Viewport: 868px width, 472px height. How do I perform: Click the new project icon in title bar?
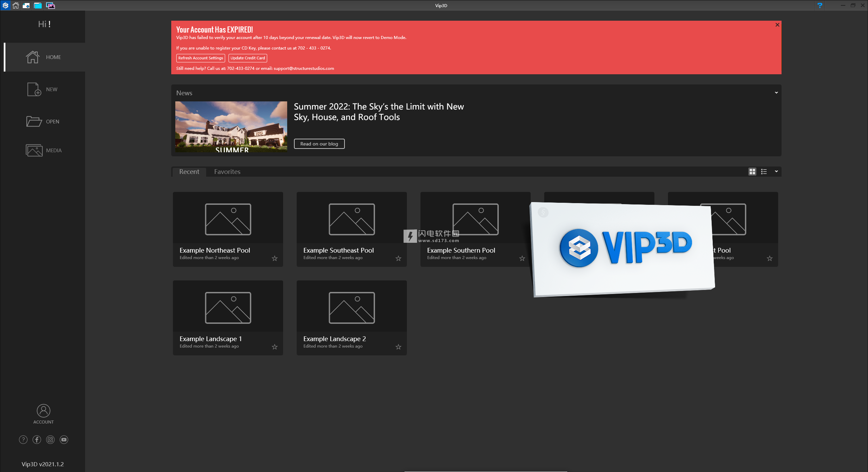26,5
